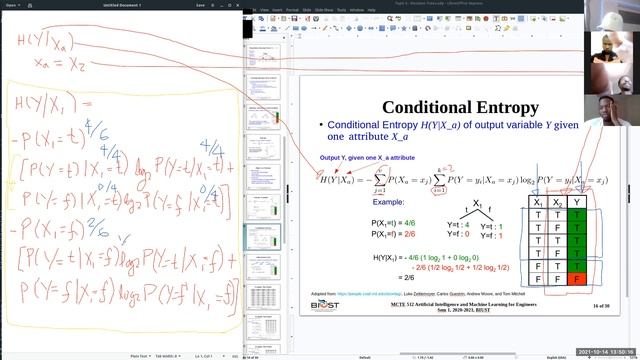Select the Block Arrows tool

(x=371, y=28)
